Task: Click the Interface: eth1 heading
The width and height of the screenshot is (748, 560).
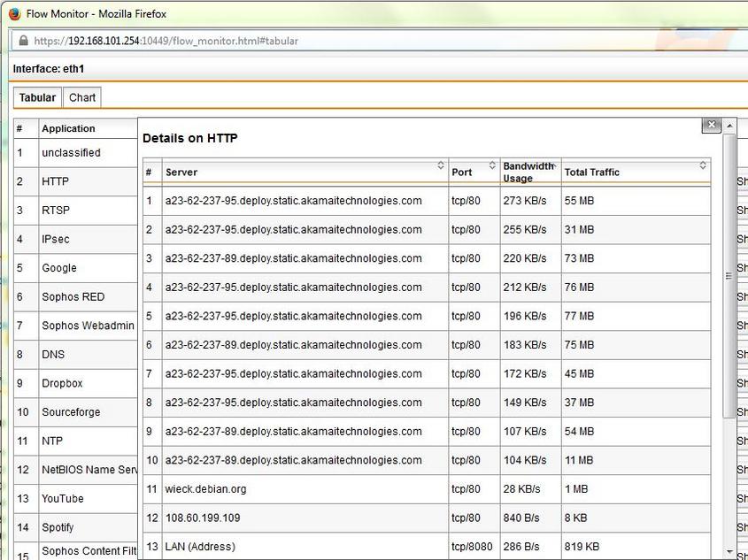Action: tap(49, 69)
